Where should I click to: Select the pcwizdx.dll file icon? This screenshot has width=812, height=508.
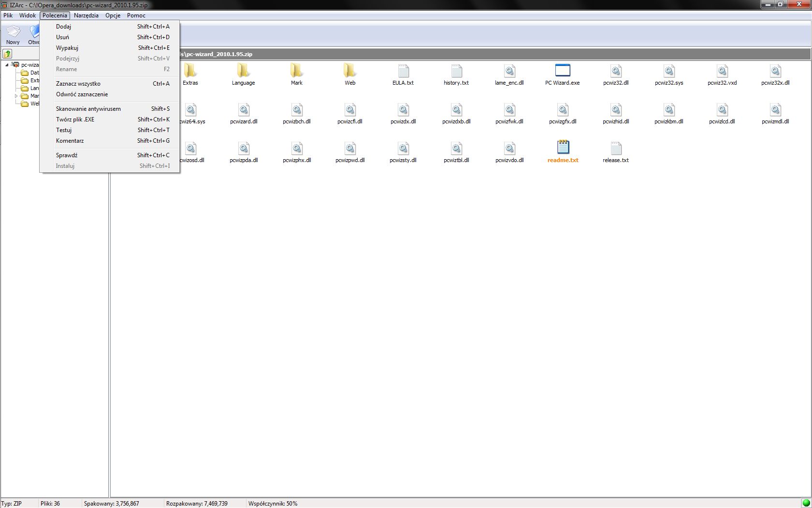point(403,109)
